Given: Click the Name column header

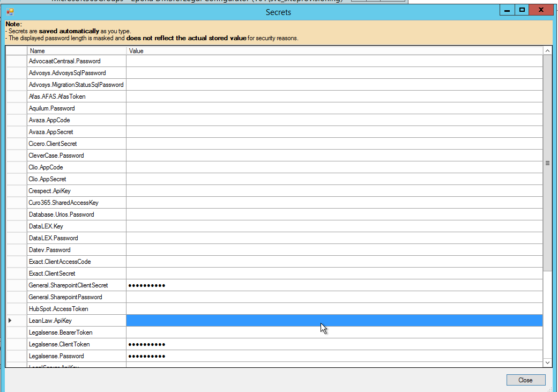Looking at the screenshot, I should [77, 51].
